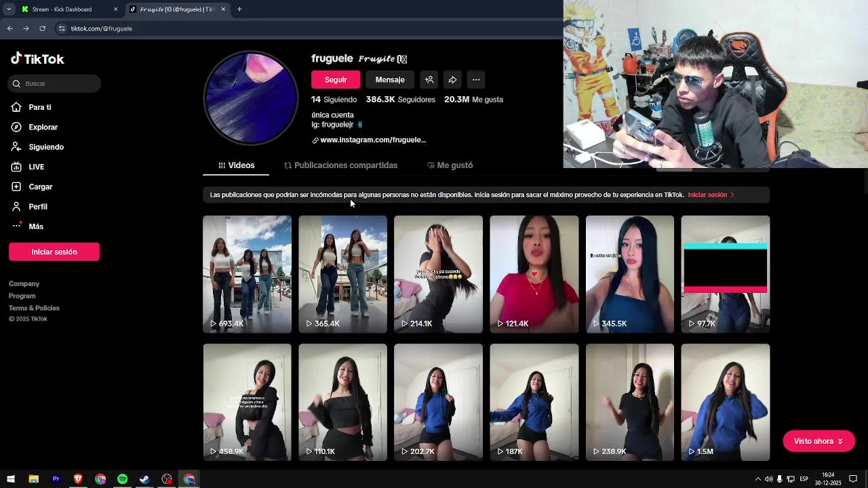Open the video with 458.9K views
This screenshot has width=868, height=488.
[x=247, y=402]
